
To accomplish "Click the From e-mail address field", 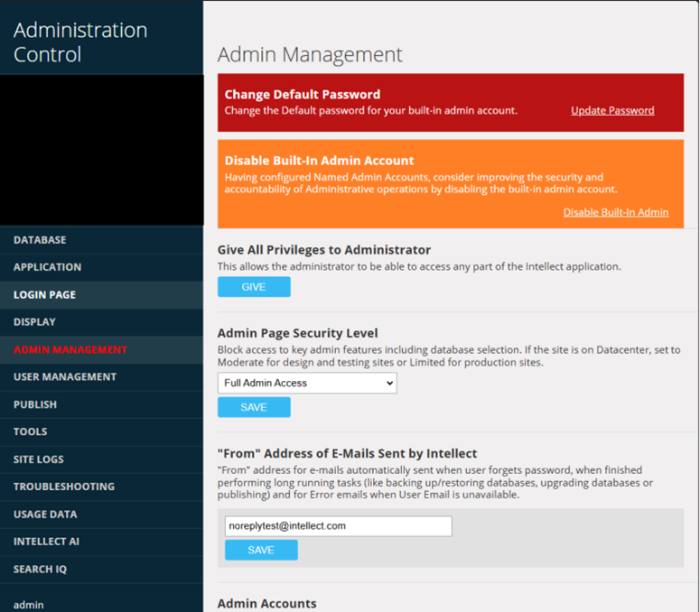I will pyautogui.click(x=339, y=526).
